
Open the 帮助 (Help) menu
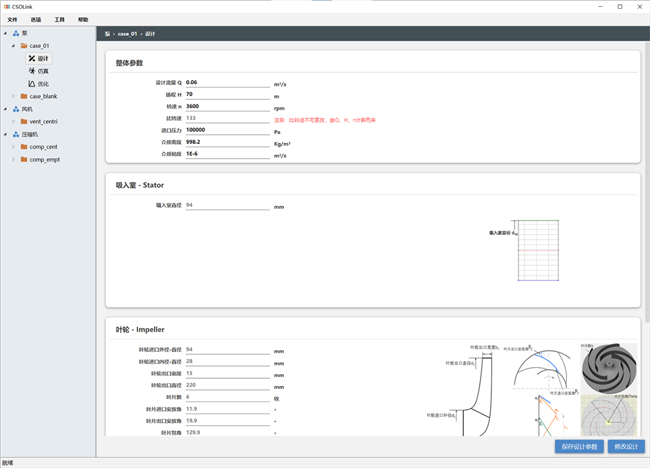point(83,19)
